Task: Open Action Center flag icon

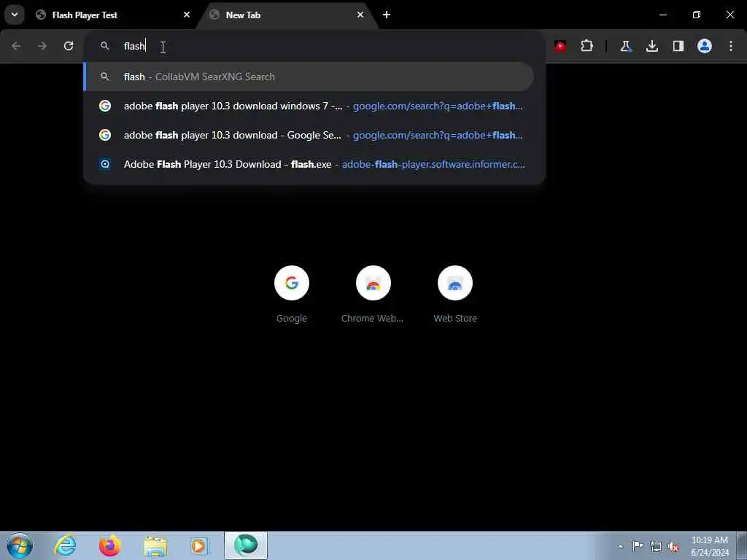Action: pos(638,545)
